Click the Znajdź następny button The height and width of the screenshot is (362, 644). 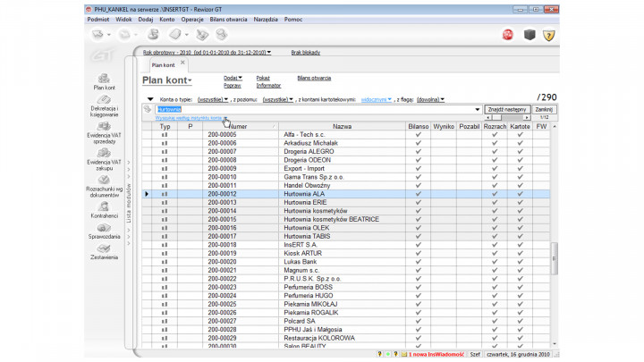point(508,109)
